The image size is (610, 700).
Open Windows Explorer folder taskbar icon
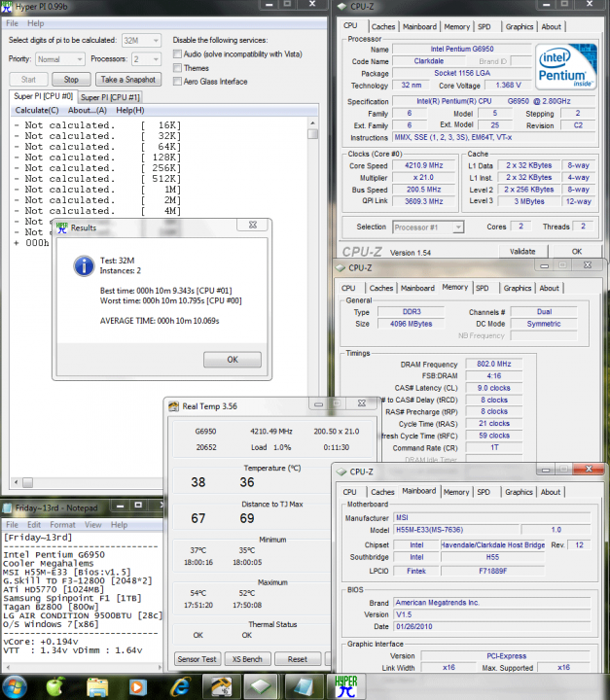tap(97, 686)
